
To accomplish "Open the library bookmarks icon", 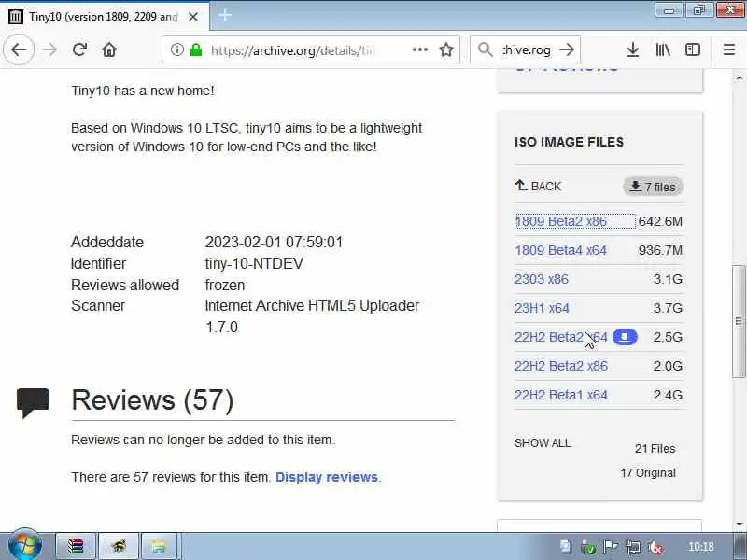I will [663, 49].
